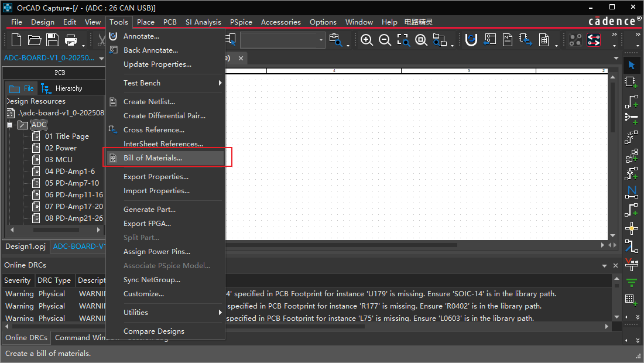The width and height of the screenshot is (644, 363).
Task: Save the design with floppy disk icon
Action: (53, 40)
